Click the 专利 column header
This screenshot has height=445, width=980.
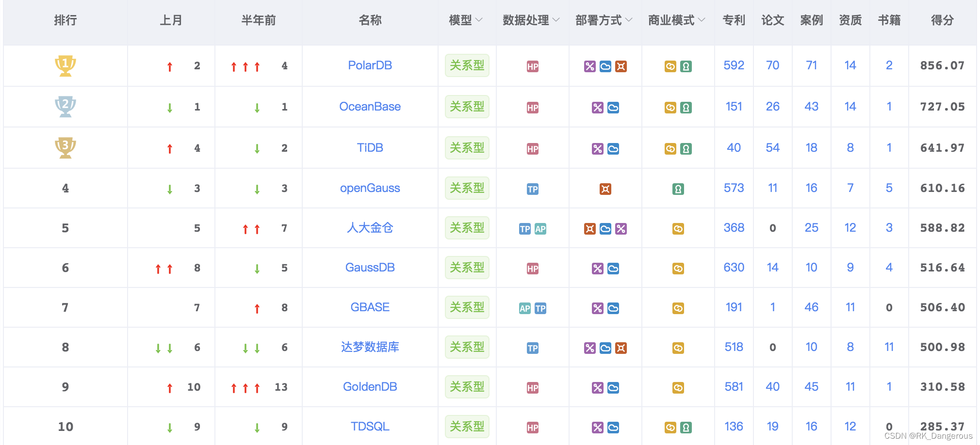point(734,20)
